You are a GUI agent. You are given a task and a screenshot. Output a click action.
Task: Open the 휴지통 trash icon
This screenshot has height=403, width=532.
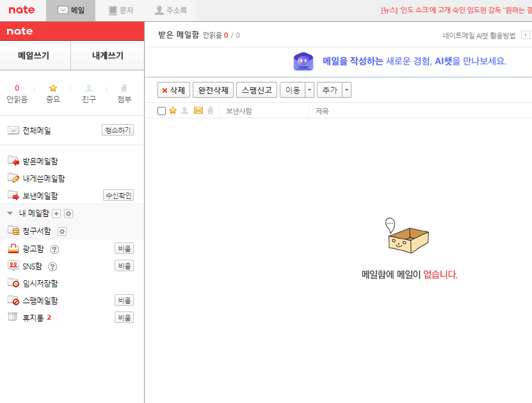12,315
